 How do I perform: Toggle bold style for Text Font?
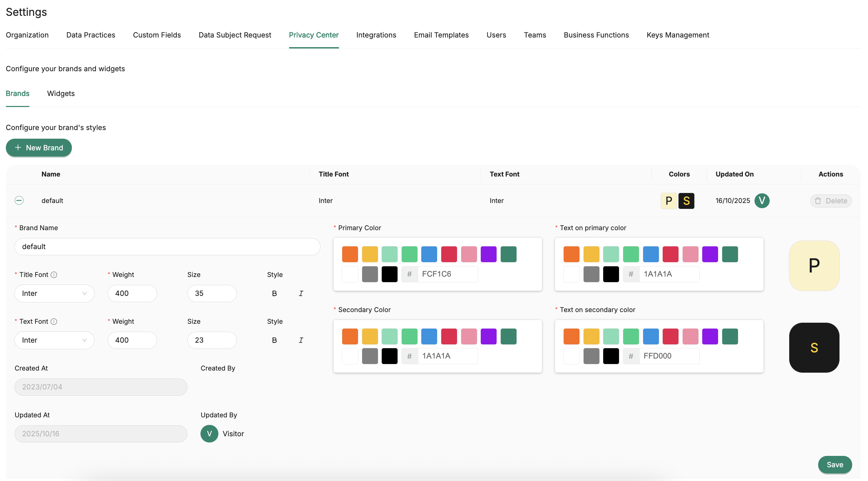click(274, 340)
